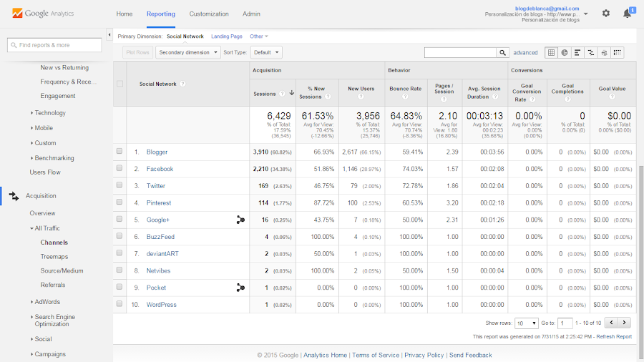Open the settings gear icon

coord(606,14)
